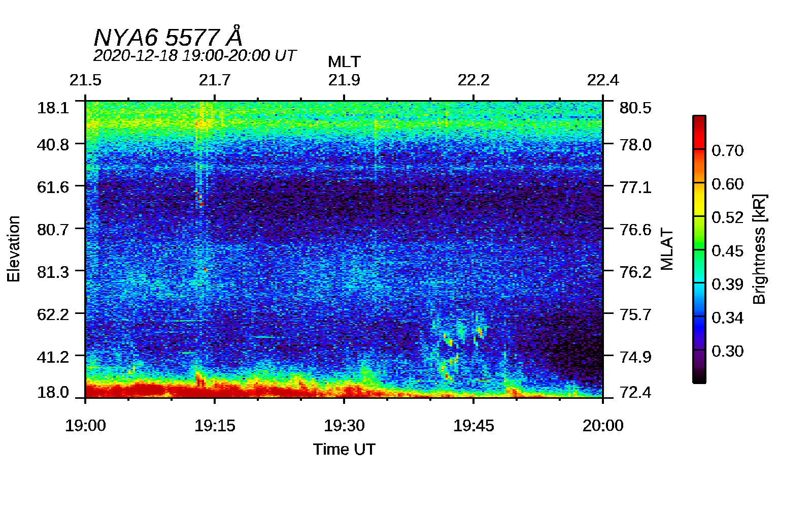Click colorbar value '0.39'
This screenshot has height=508, width=812.
pyautogui.click(x=727, y=284)
